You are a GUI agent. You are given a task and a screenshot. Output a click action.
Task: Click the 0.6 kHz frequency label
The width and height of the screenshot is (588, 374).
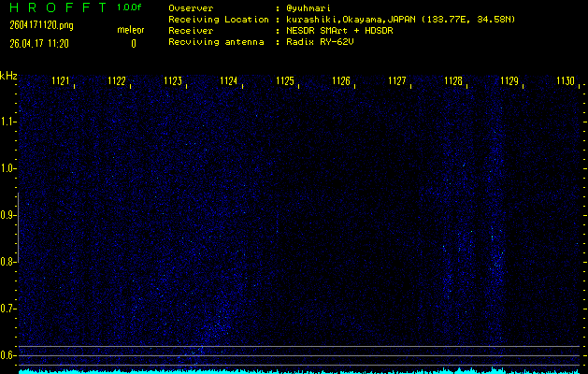7,355
